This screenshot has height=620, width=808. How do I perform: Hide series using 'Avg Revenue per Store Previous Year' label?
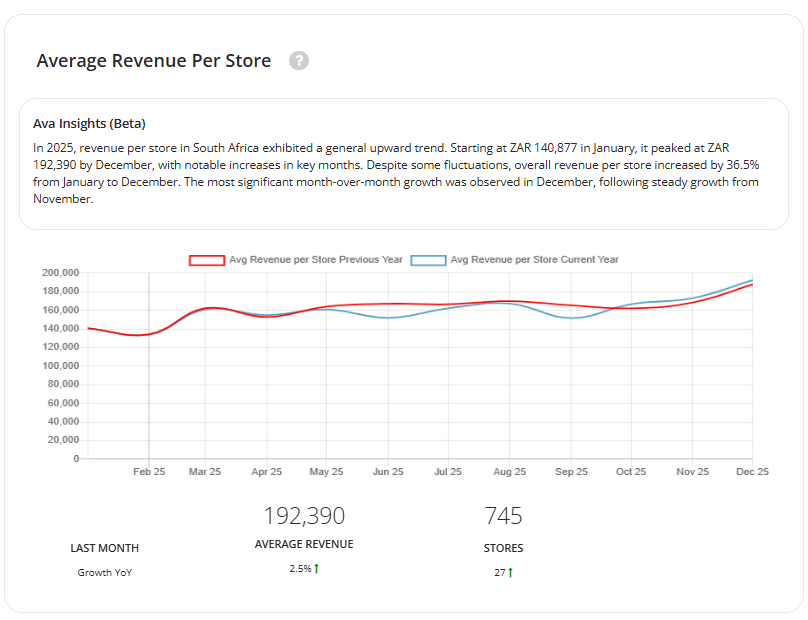pyautogui.click(x=315, y=260)
